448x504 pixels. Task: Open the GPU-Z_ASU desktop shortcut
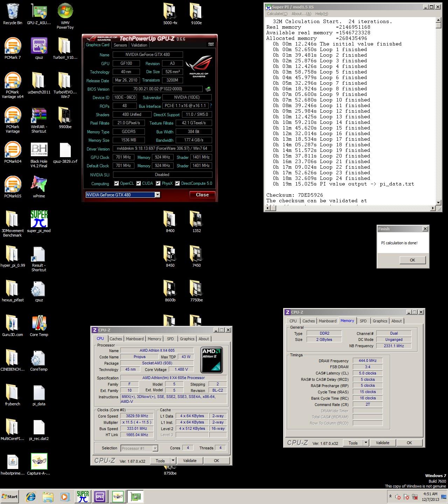[39, 14]
